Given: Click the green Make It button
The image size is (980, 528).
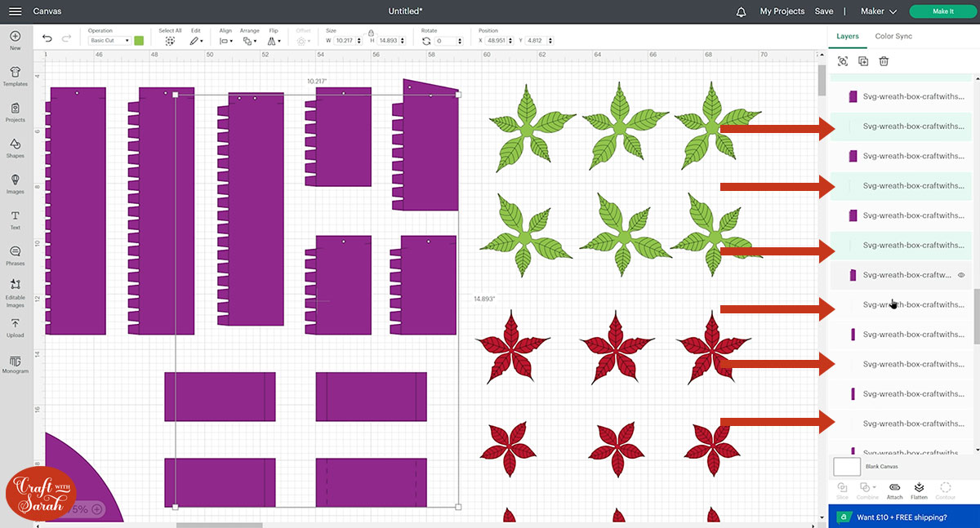Looking at the screenshot, I should point(942,11).
